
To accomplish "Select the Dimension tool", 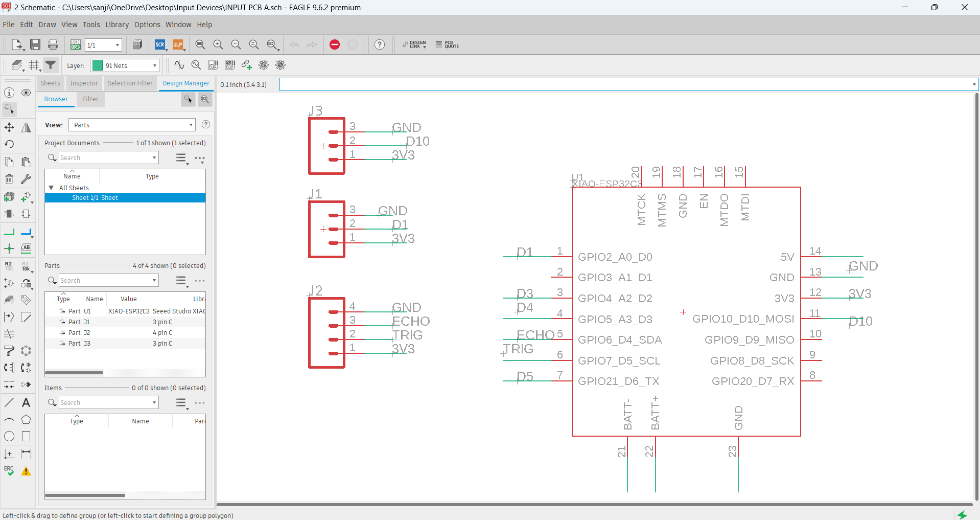I will point(26,454).
